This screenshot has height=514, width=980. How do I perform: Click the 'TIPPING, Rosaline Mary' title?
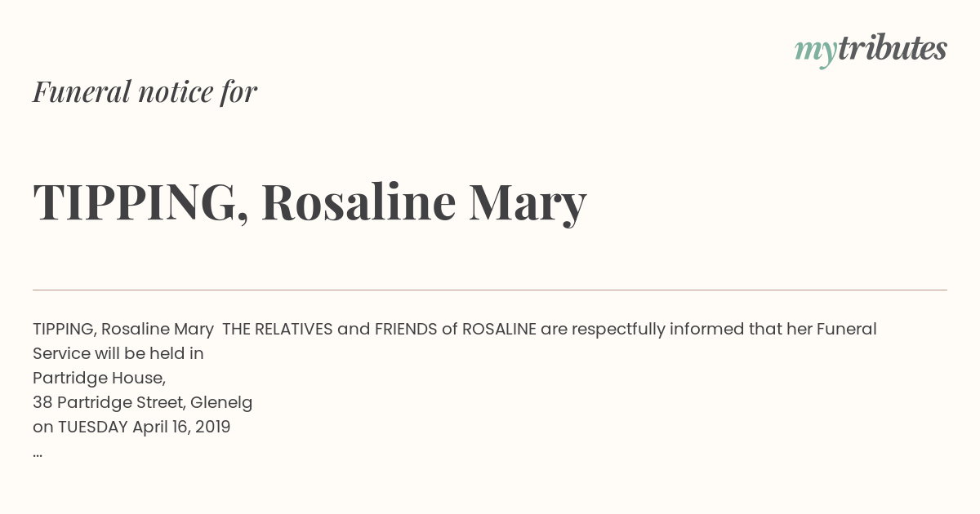coord(310,202)
